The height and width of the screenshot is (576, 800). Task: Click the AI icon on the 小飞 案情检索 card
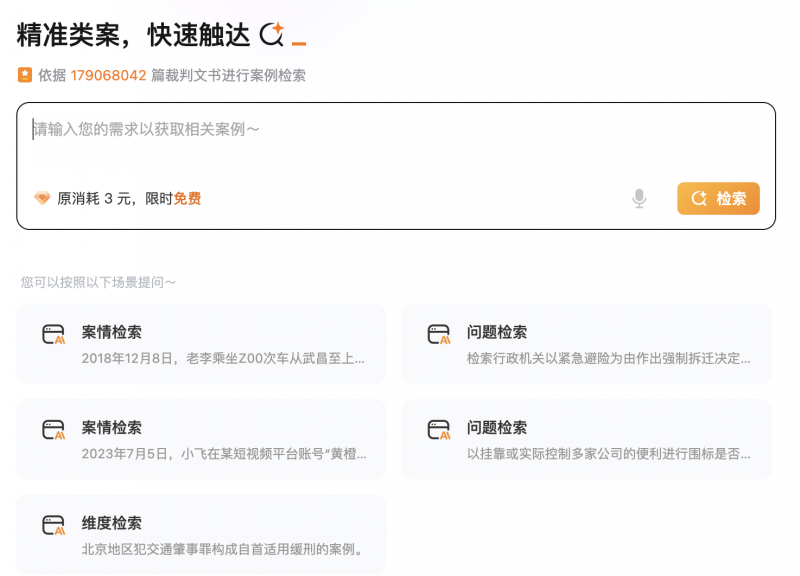click(x=54, y=431)
